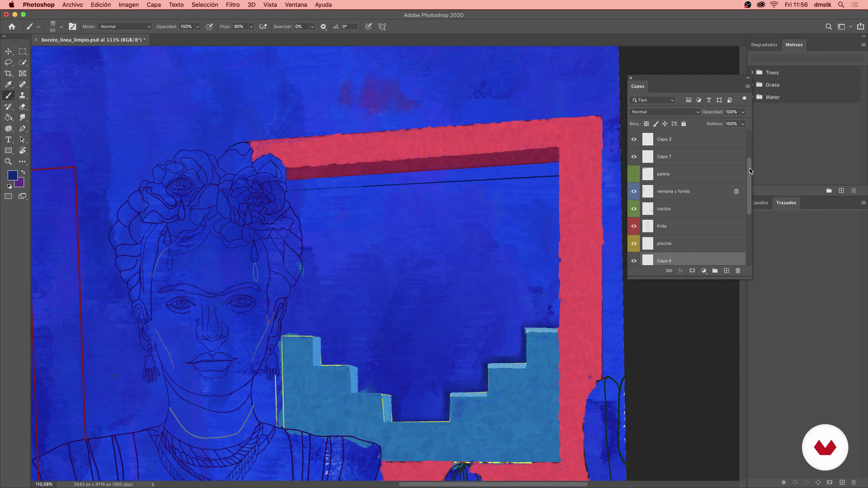Viewport: 868px width, 488px height.
Task: Hide the Capa 3 layer
Action: point(634,139)
